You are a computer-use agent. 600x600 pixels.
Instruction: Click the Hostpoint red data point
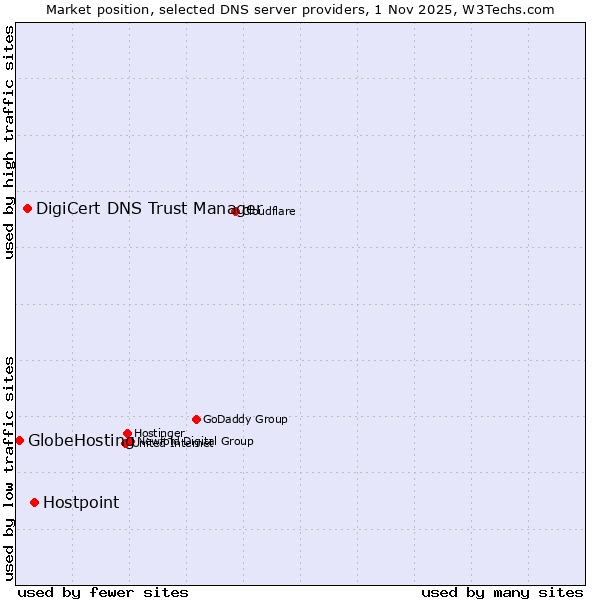pyautogui.click(x=34, y=502)
